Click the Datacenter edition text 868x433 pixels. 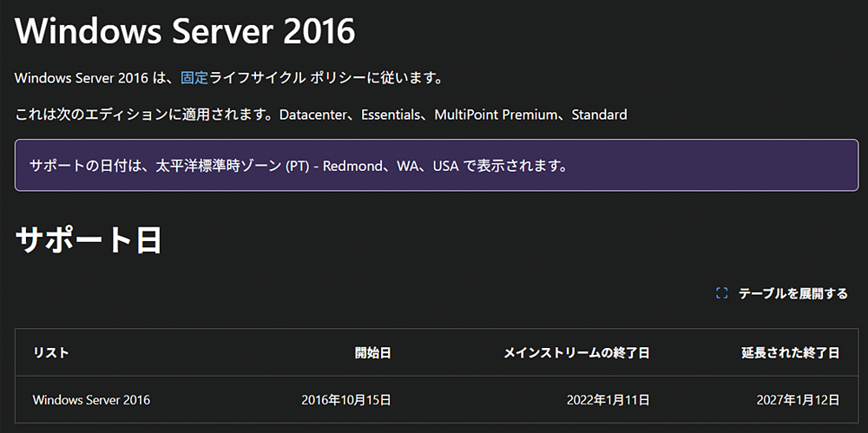coord(312,115)
